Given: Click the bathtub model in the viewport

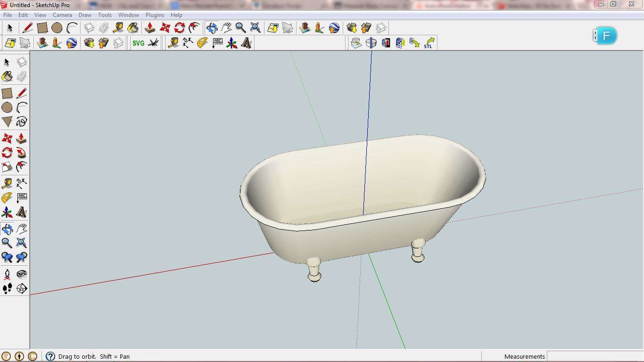Looking at the screenshot, I should [x=363, y=207].
